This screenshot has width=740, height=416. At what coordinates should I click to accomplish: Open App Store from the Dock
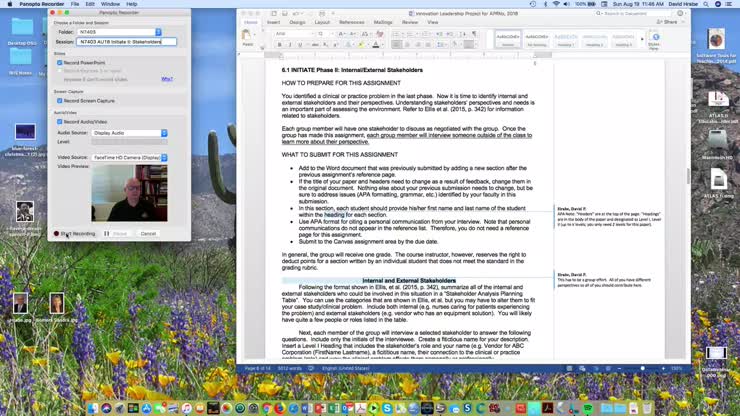pos(146,408)
